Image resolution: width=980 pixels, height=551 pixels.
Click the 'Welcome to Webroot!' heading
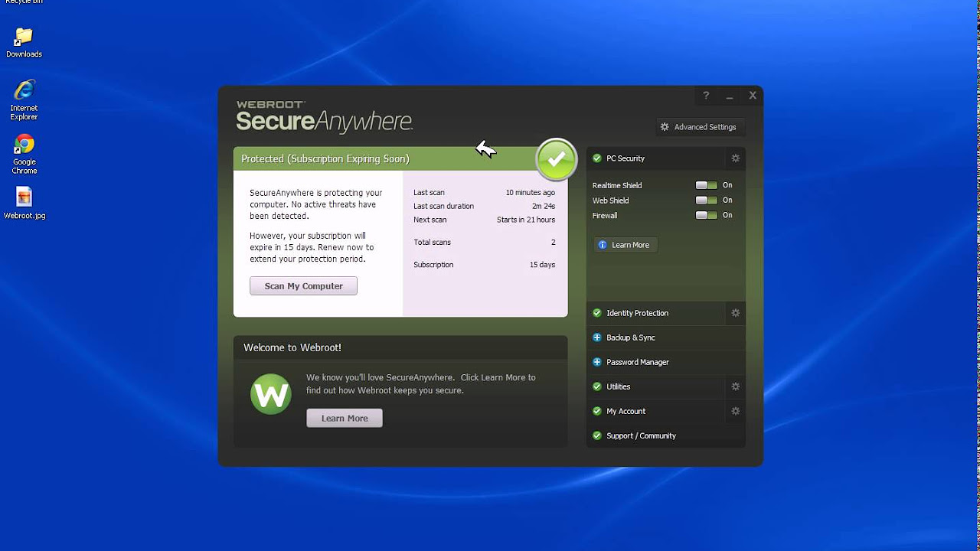[x=292, y=347]
